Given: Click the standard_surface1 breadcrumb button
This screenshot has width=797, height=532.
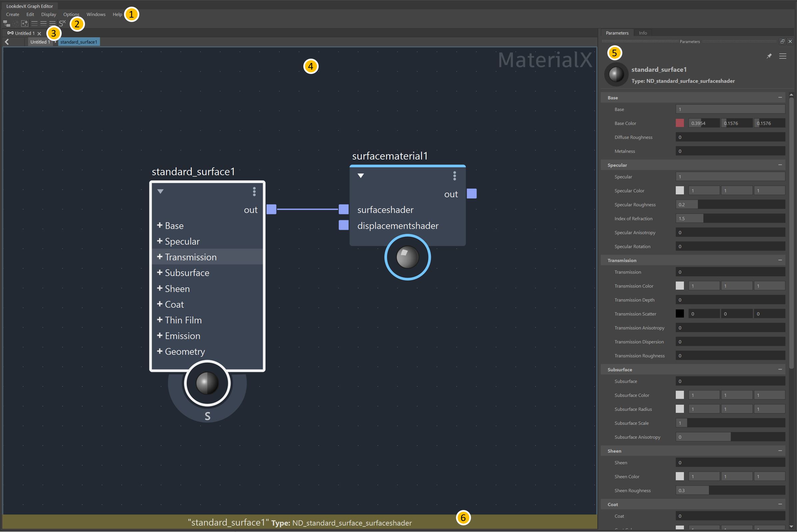Looking at the screenshot, I should pos(79,42).
